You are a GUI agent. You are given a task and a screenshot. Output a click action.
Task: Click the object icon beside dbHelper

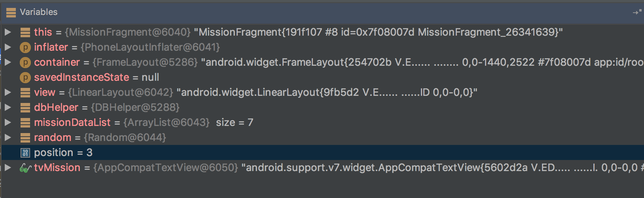pos(25,108)
